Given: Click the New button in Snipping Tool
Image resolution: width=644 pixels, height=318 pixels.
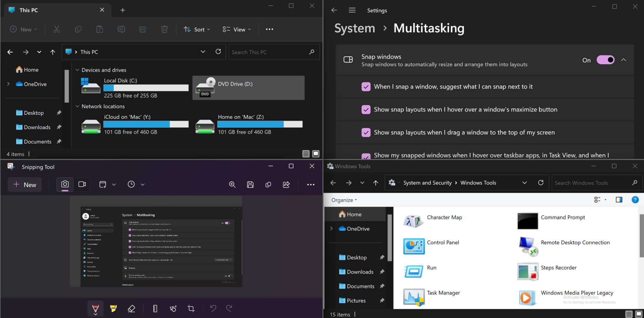Looking at the screenshot, I should 24,184.
